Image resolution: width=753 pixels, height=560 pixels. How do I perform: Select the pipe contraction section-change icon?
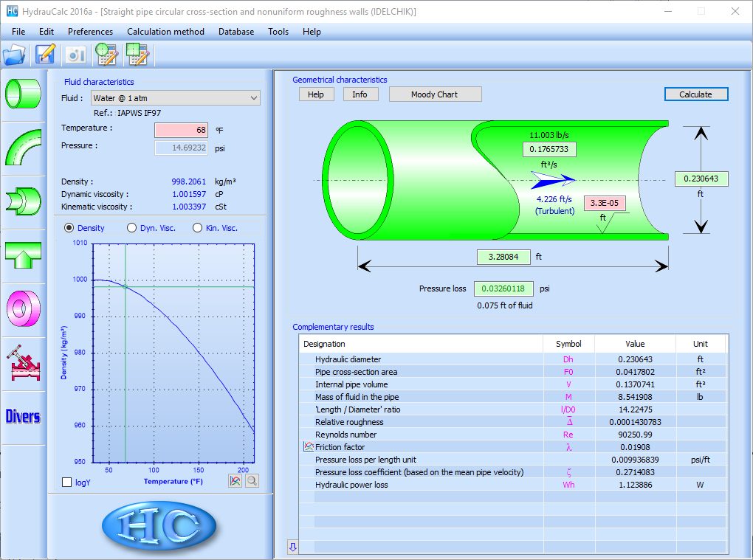click(24, 201)
